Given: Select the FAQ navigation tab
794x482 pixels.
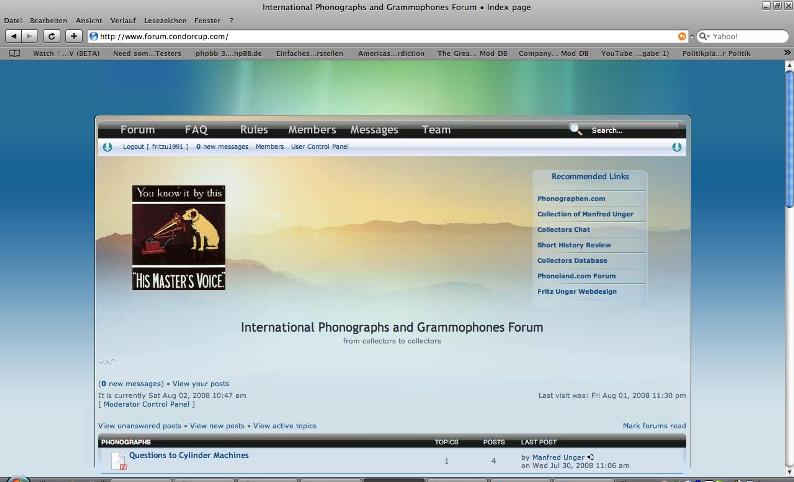Looking at the screenshot, I should pos(196,130).
